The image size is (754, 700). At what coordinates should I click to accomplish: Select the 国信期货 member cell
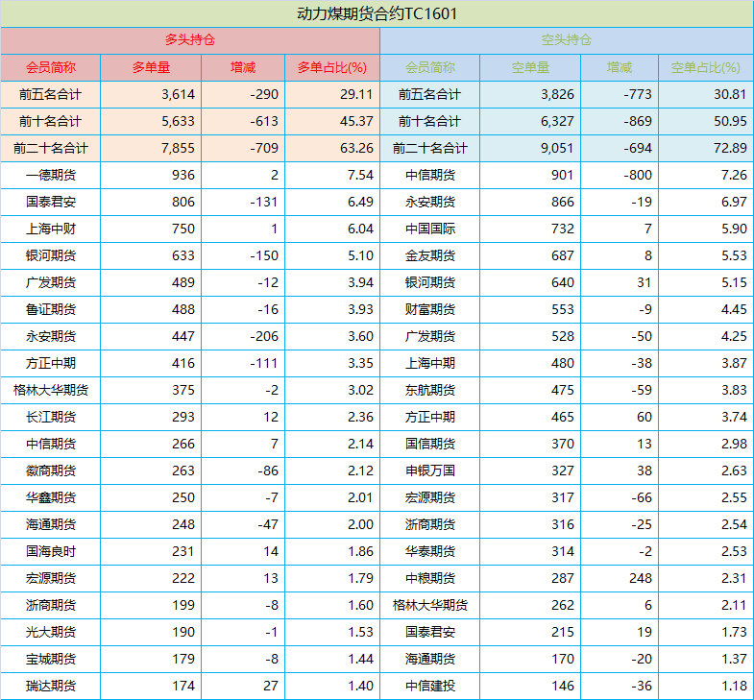tap(430, 444)
